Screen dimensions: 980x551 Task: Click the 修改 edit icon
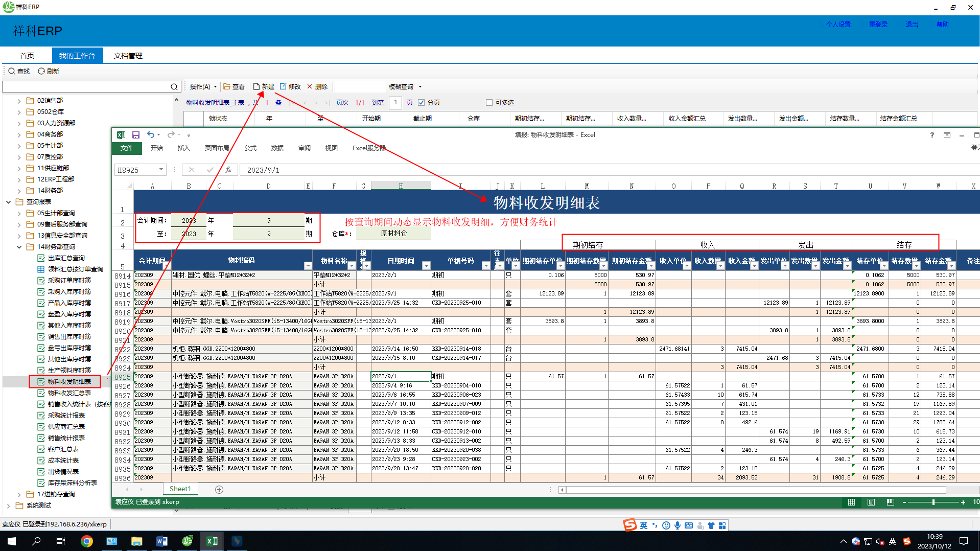pos(283,87)
